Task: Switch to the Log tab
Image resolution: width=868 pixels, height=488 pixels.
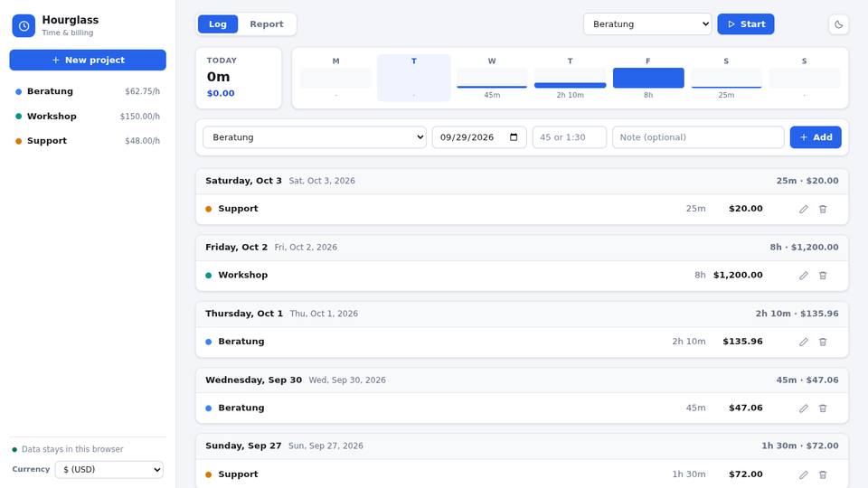Action: [x=218, y=24]
